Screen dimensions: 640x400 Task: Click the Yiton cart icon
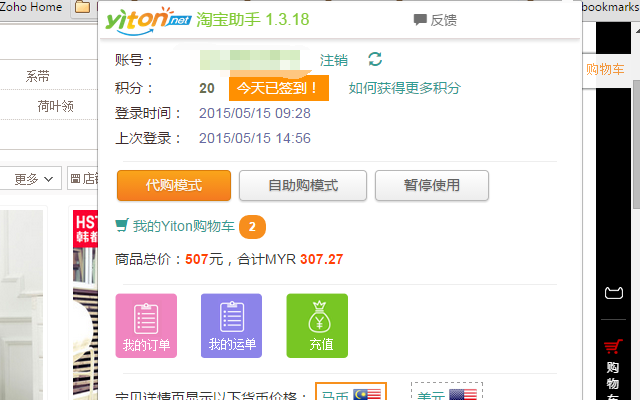122,225
